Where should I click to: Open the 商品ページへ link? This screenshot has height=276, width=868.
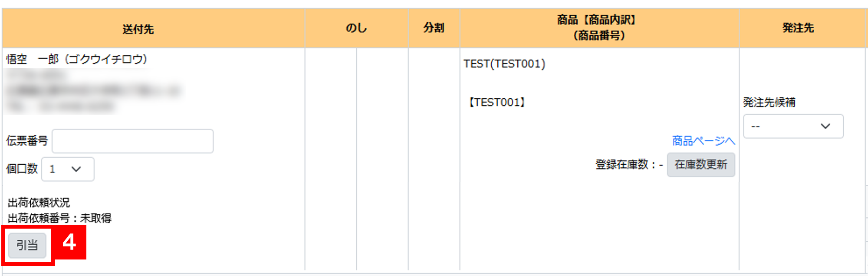[703, 141]
